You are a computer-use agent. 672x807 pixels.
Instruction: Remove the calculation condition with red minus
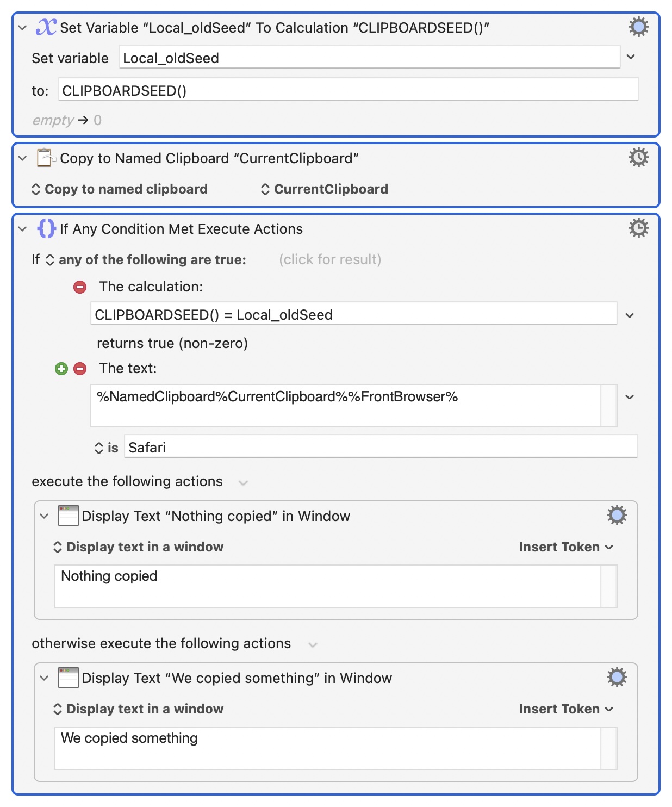(x=80, y=287)
